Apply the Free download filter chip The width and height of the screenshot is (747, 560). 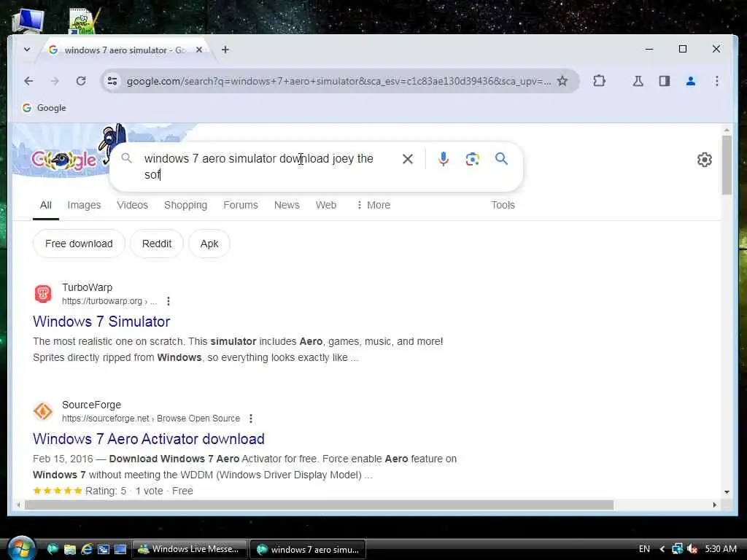click(79, 244)
